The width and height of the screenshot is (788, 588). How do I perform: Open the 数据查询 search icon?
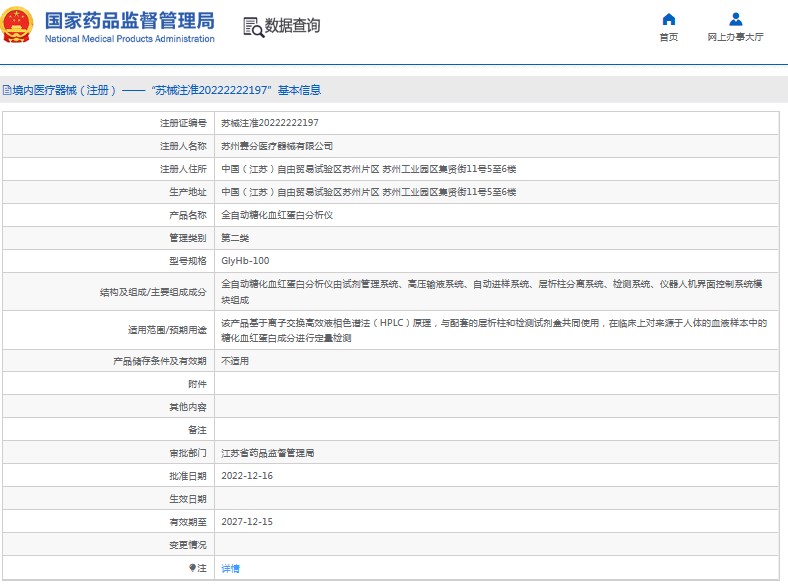pyautogui.click(x=253, y=27)
